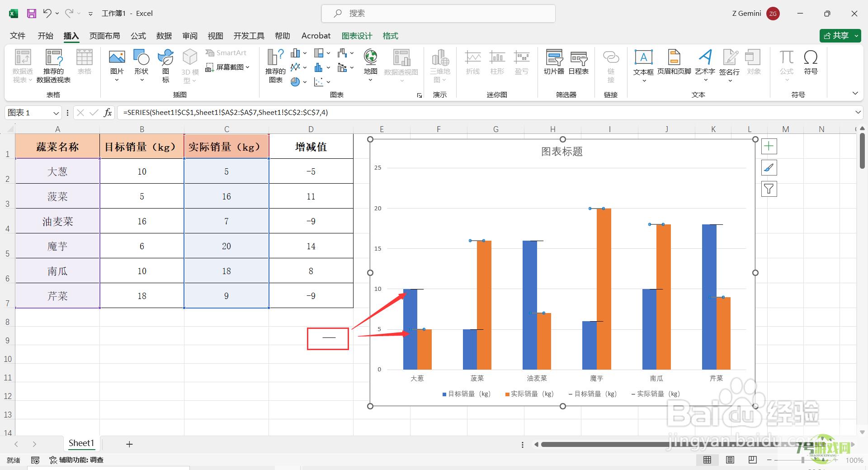Image resolution: width=868 pixels, height=470 pixels.
Task: Open the File (文件) tab
Action: click(18, 36)
